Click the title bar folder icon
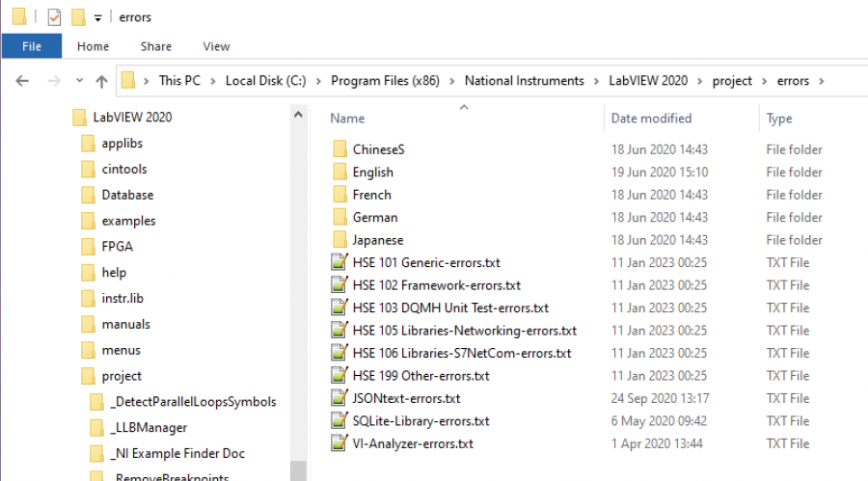 tap(19, 16)
